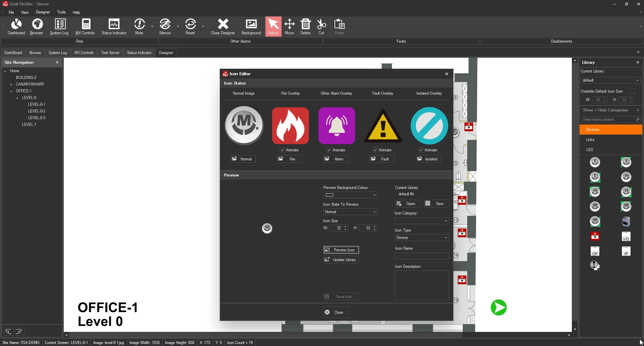Screen dimensions: 644x346
Task: Click the Update Library button
Action: coord(341,259)
